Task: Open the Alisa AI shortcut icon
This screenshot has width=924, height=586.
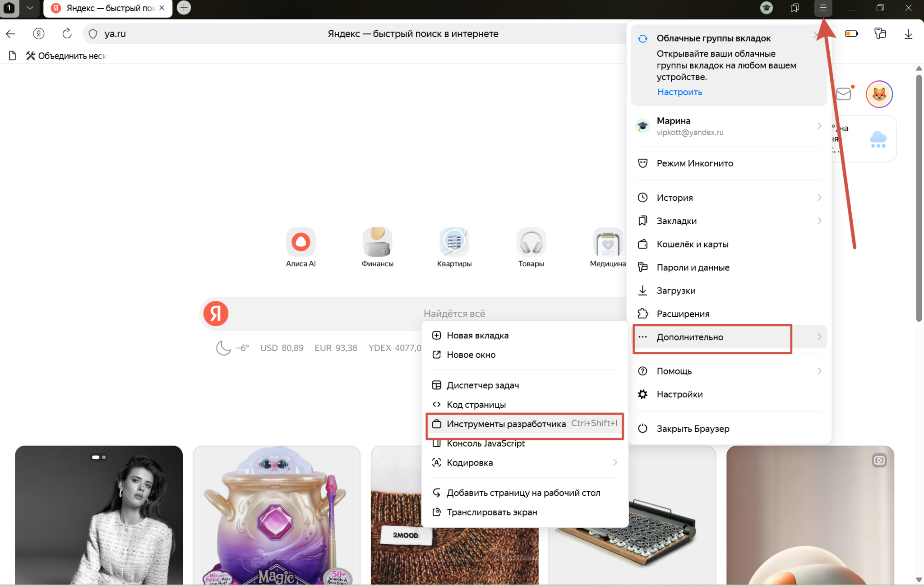Action: (x=300, y=242)
